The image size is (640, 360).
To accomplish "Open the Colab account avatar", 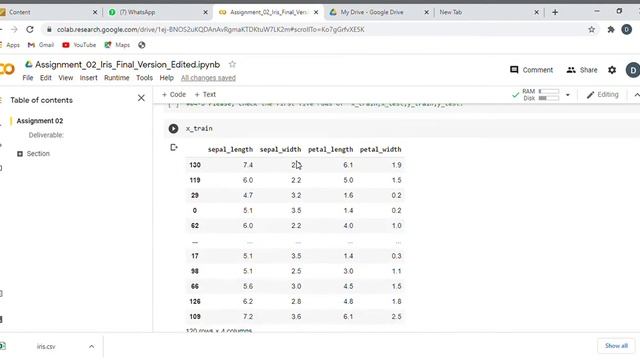I will tap(633, 70).
